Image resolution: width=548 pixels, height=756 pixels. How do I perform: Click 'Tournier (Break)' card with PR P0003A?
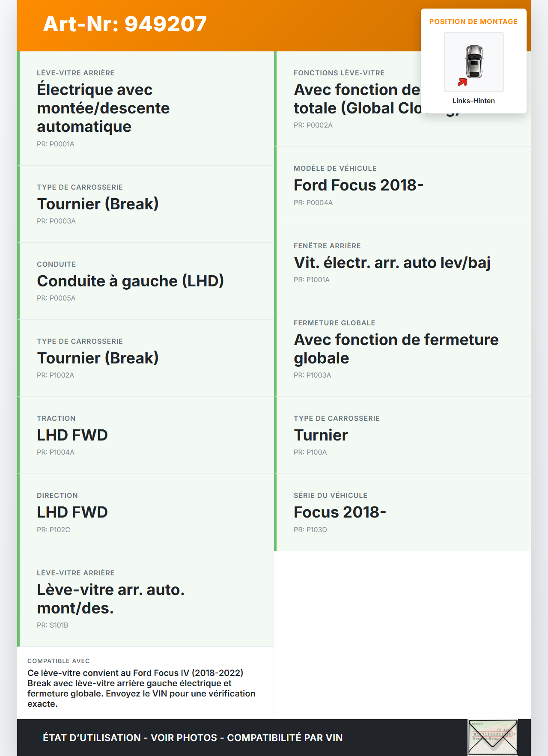[x=146, y=204]
